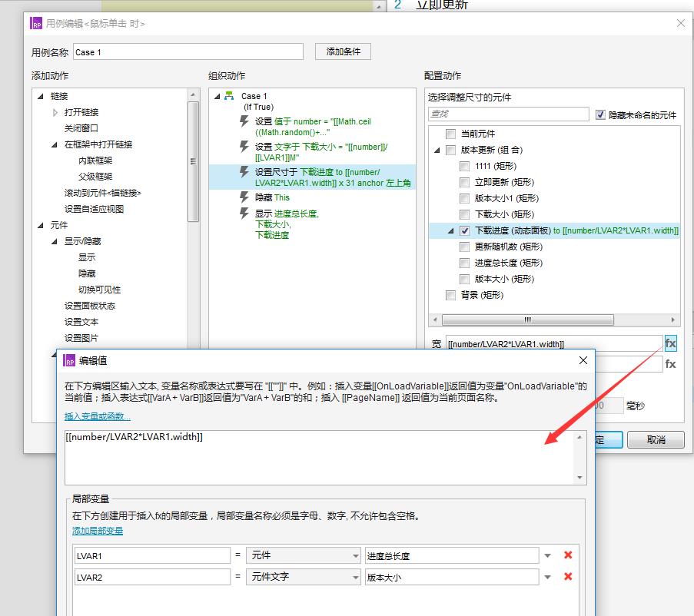694x616 pixels.
Task: Close the 编辑值 dialog
Action: point(583,360)
